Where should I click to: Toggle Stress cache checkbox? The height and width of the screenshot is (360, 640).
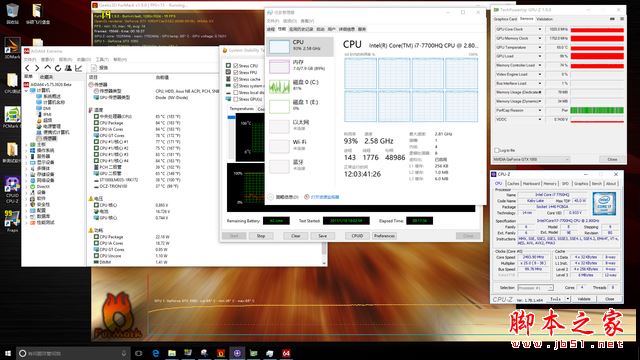(236, 79)
